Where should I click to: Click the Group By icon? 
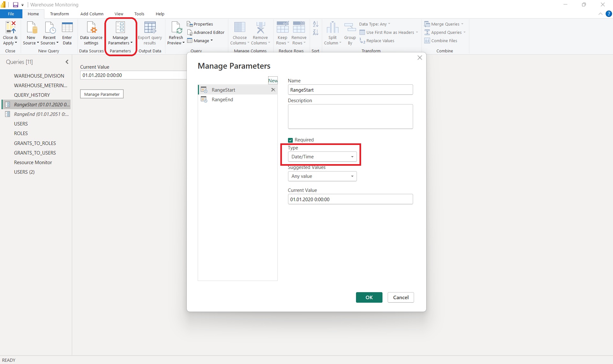[350, 28]
